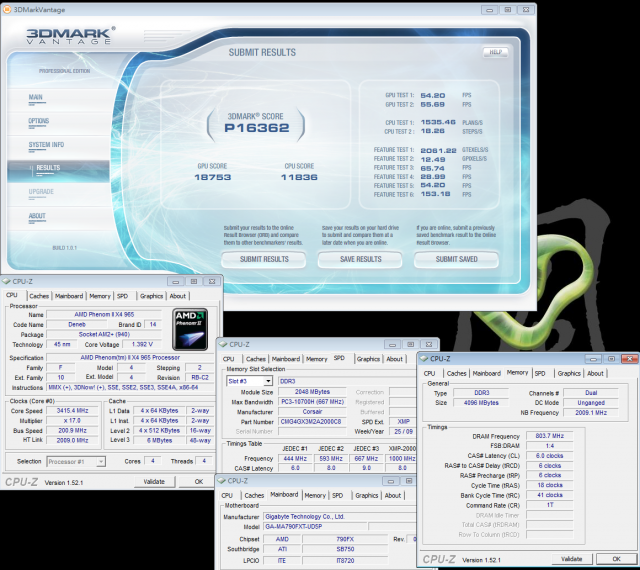Click Validate in the CPU-Z CPU window
The height and width of the screenshot is (570, 640).
coord(154,482)
